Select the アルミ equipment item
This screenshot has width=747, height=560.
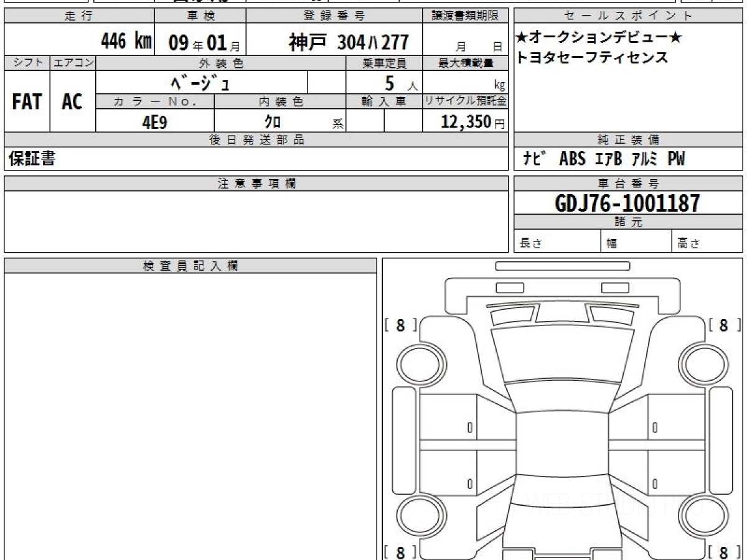coord(645,159)
